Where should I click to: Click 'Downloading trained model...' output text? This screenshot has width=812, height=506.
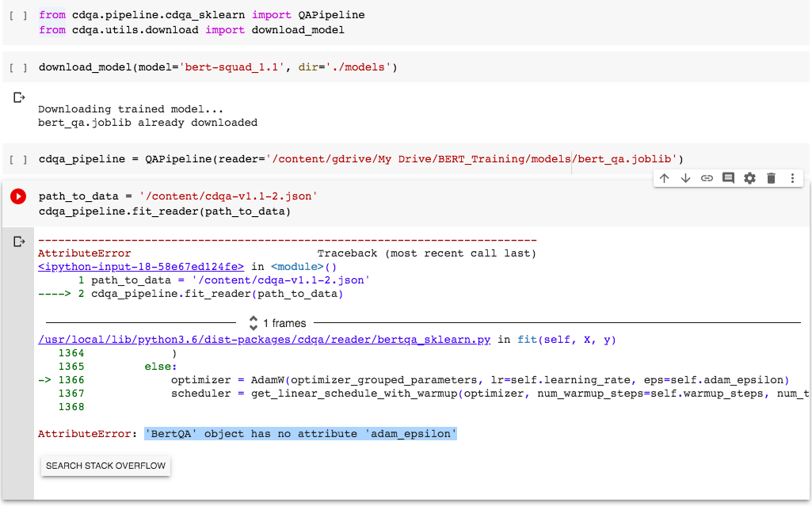pos(131,109)
